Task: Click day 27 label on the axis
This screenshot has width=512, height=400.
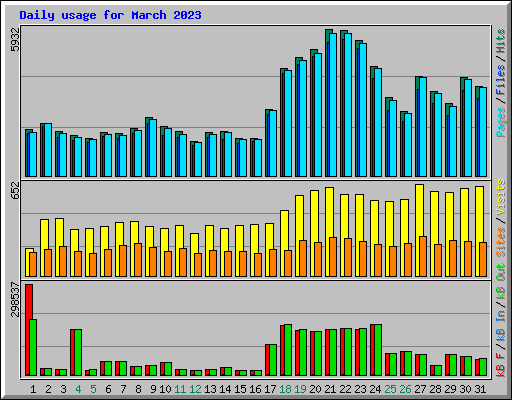Action: click(420, 389)
